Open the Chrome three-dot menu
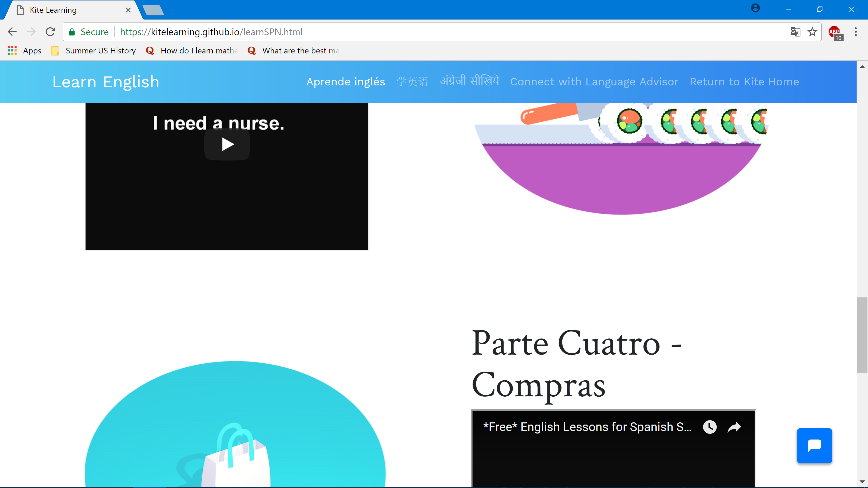868x488 pixels. (x=856, y=32)
